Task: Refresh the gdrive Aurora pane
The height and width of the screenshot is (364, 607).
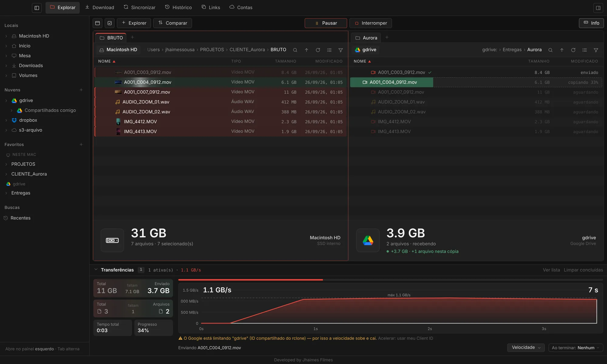Action: tap(573, 50)
